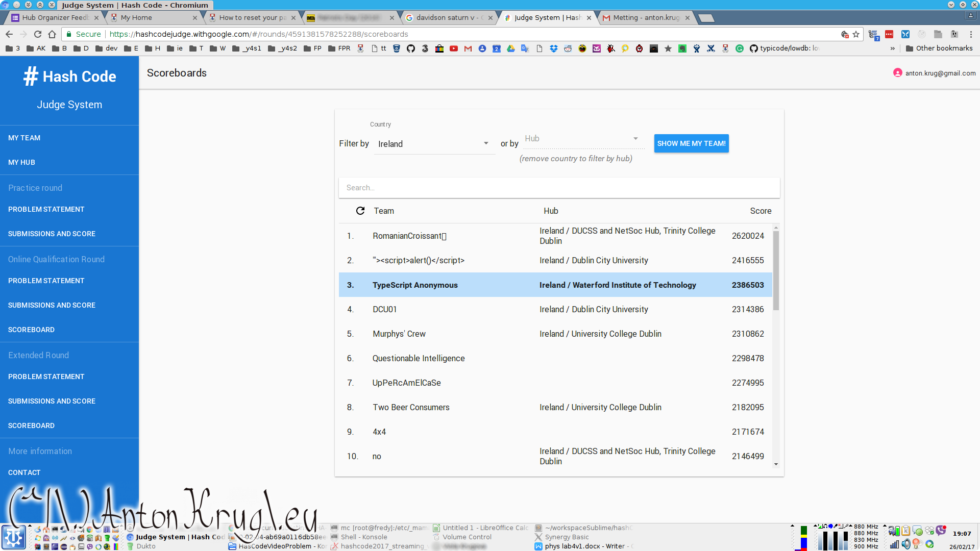Go back in browser history
Viewport: 980px width, 551px height.
click(9, 34)
